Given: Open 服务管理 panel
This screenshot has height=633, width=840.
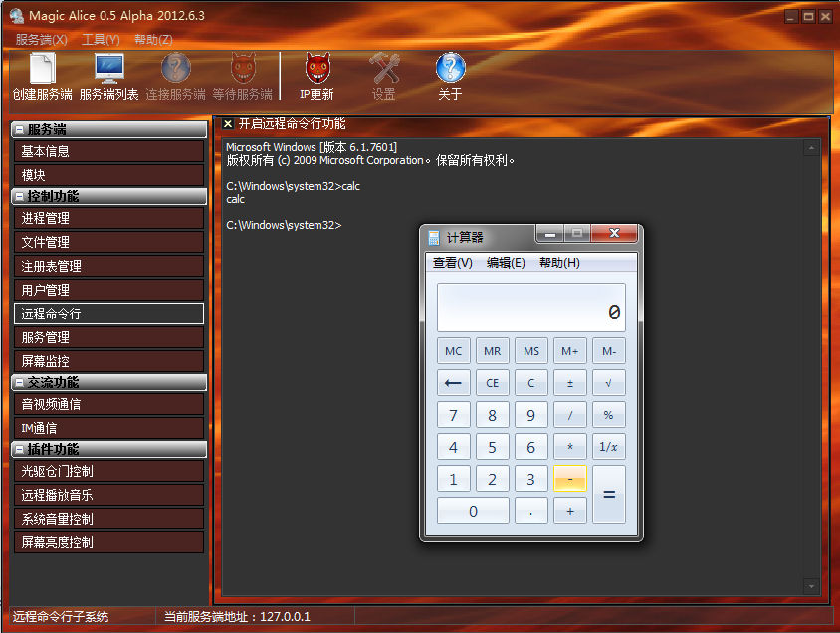Looking at the screenshot, I should [x=108, y=337].
